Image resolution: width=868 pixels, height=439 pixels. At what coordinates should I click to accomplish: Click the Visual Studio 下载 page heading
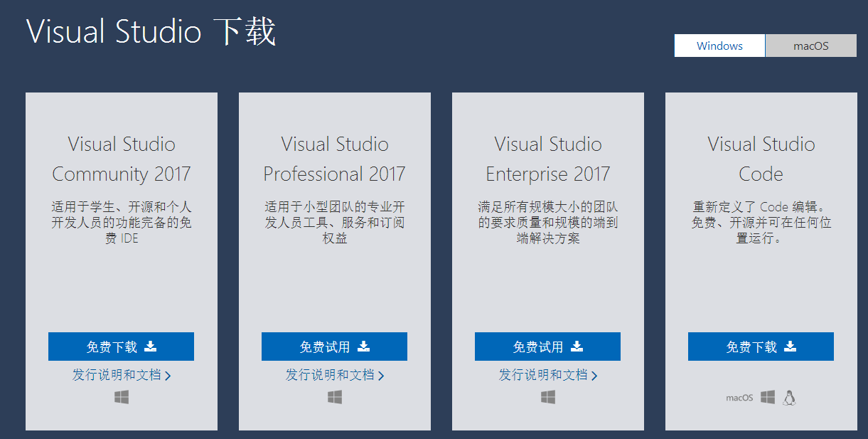[151, 32]
